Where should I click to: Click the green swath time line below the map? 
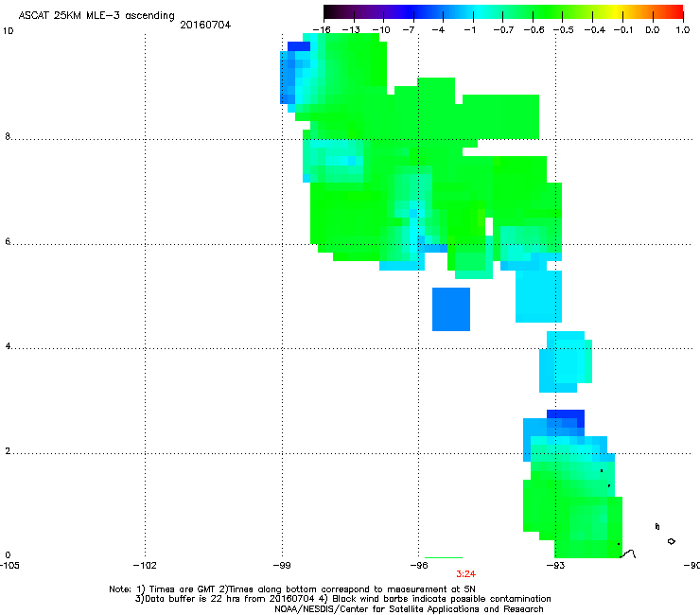click(444, 557)
